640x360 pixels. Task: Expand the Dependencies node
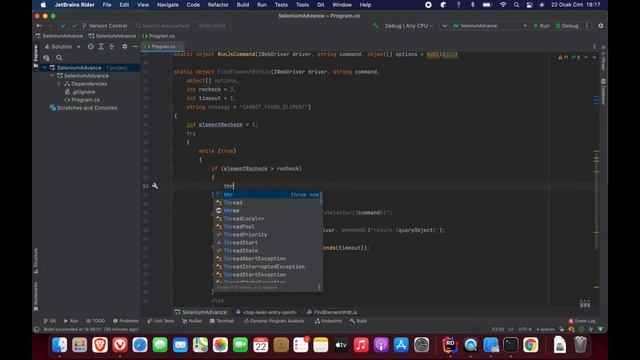59,84
